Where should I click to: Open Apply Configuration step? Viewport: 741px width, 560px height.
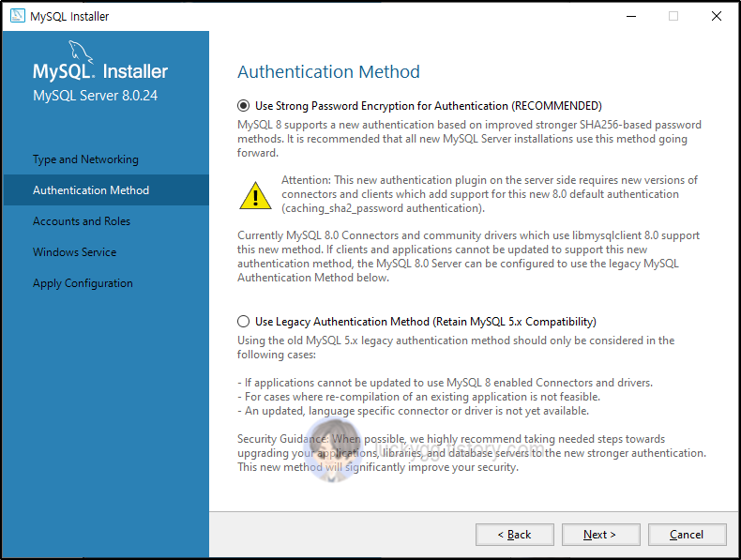83,283
